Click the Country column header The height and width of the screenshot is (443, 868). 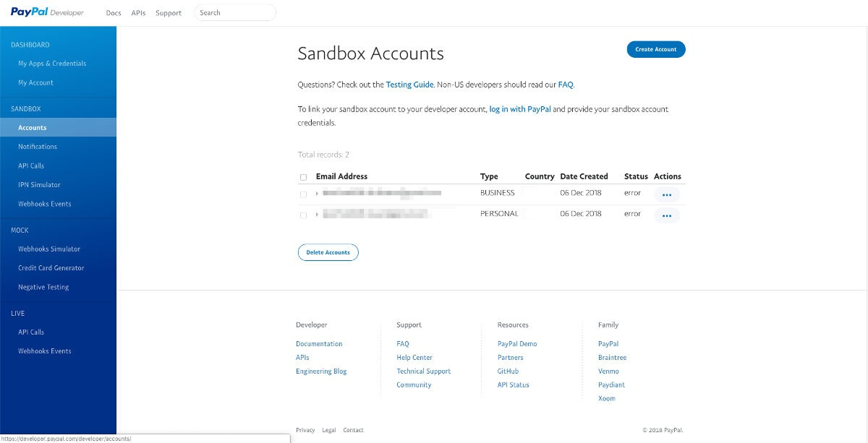click(x=540, y=176)
